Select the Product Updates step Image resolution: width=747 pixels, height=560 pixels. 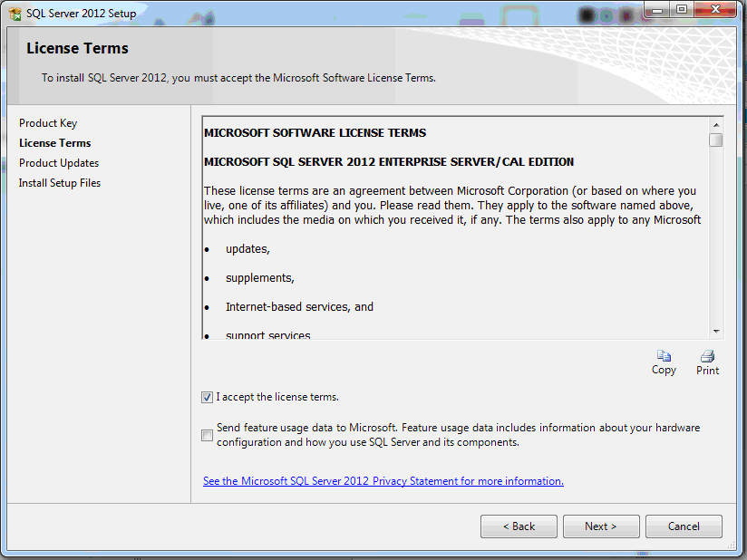pos(59,163)
